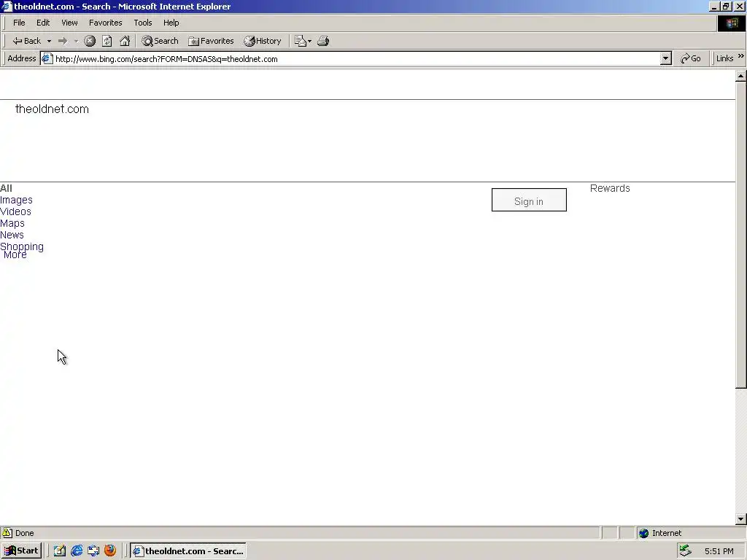Open the Favorites menu
Image resolution: width=747 pixels, height=560 pixels.
click(x=105, y=23)
